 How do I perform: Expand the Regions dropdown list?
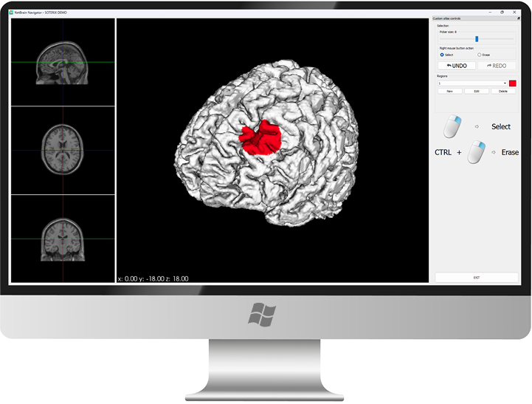504,83
